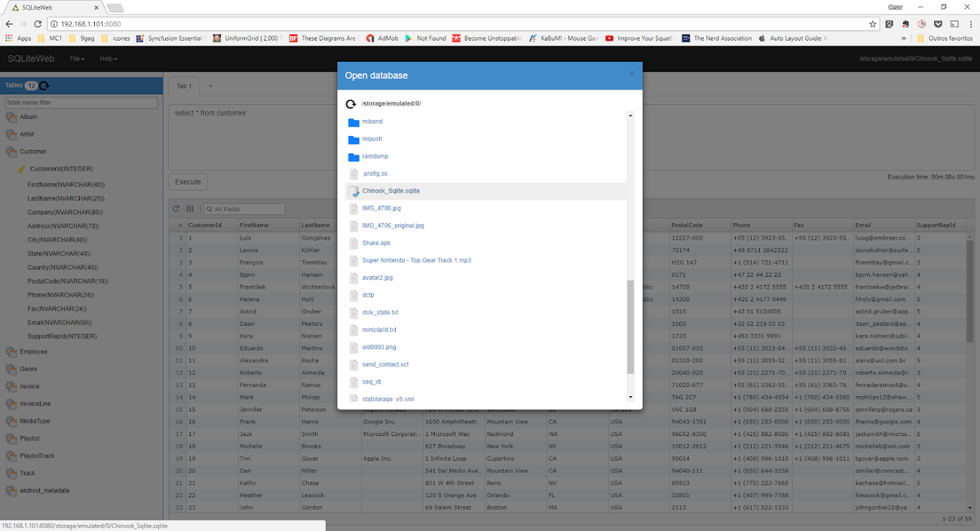Close the Open database dialog
Screen dimensions: 980x531
pos(631,74)
